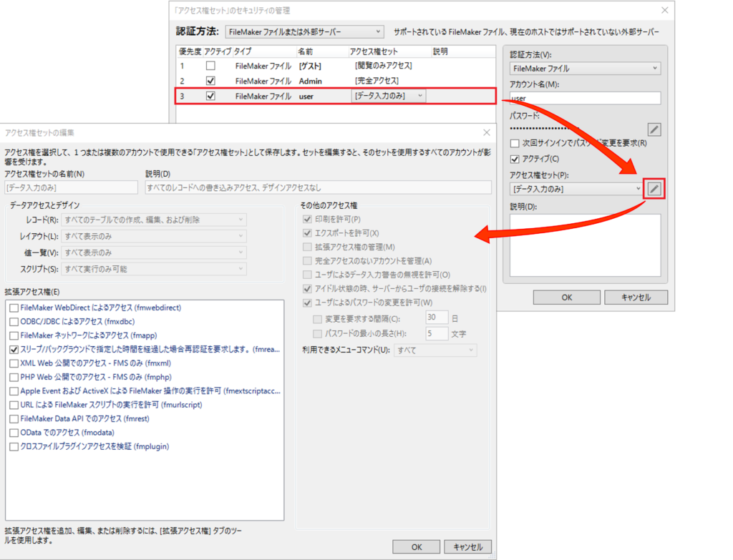This screenshot has width=733, height=560.
Task: Toggle アイドル状態の時サーバーから接続を解除 checkbox
Action: tap(307, 289)
